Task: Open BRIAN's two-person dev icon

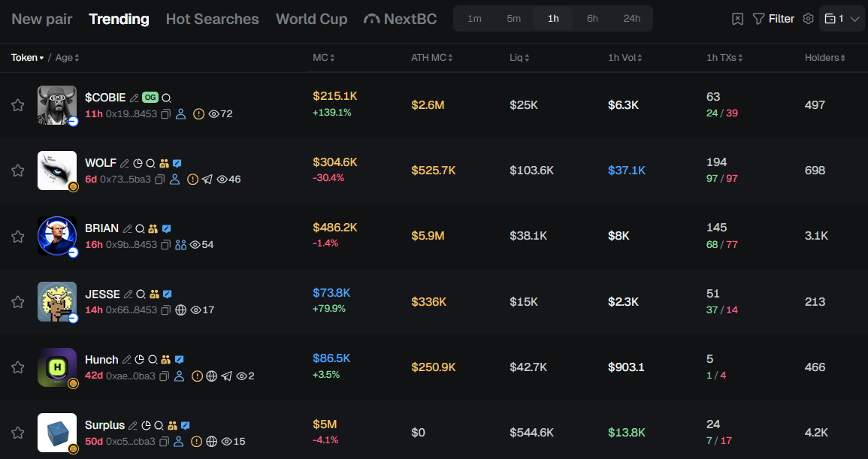Action: [x=180, y=245]
